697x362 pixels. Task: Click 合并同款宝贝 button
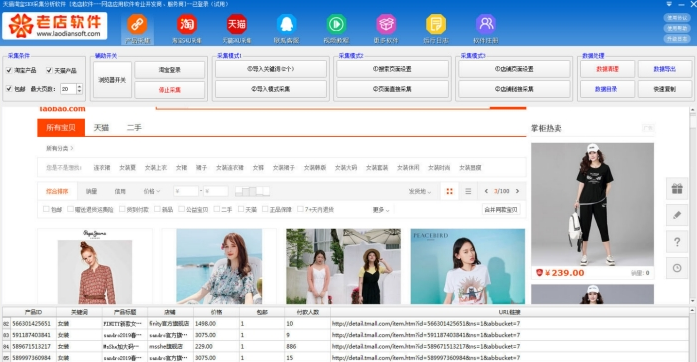click(x=501, y=209)
